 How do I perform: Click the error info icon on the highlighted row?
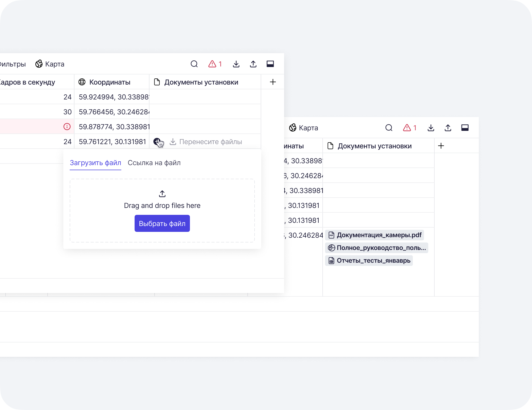(67, 127)
